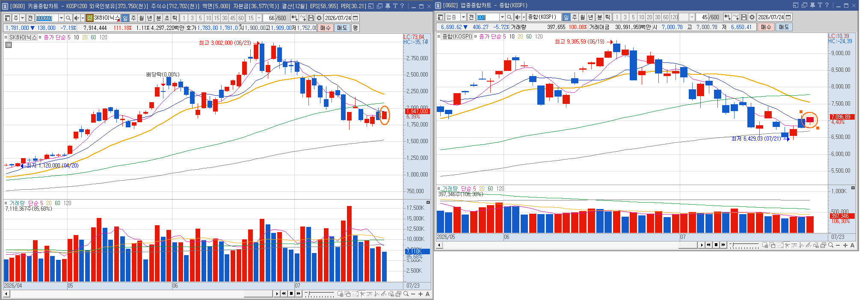Click the play button under left chart
The width and height of the screenshot is (868, 300).
(x=277, y=294)
